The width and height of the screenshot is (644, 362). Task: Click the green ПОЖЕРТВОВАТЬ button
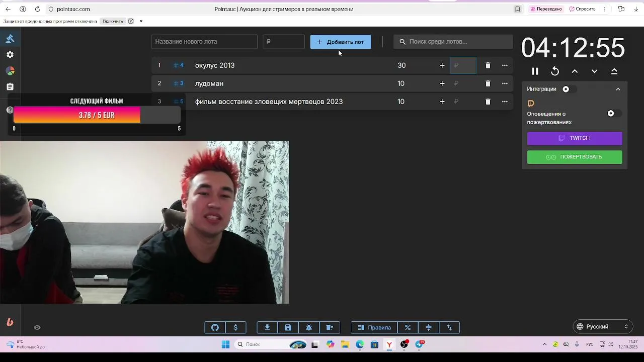[575, 157]
